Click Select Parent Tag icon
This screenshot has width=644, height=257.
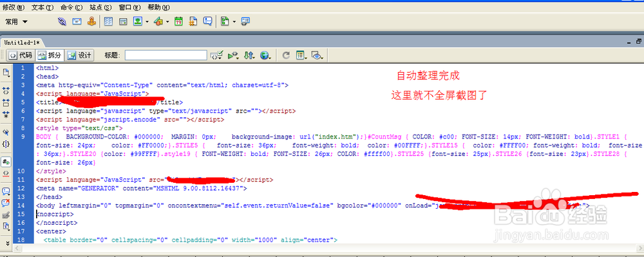tap(6, 132)
